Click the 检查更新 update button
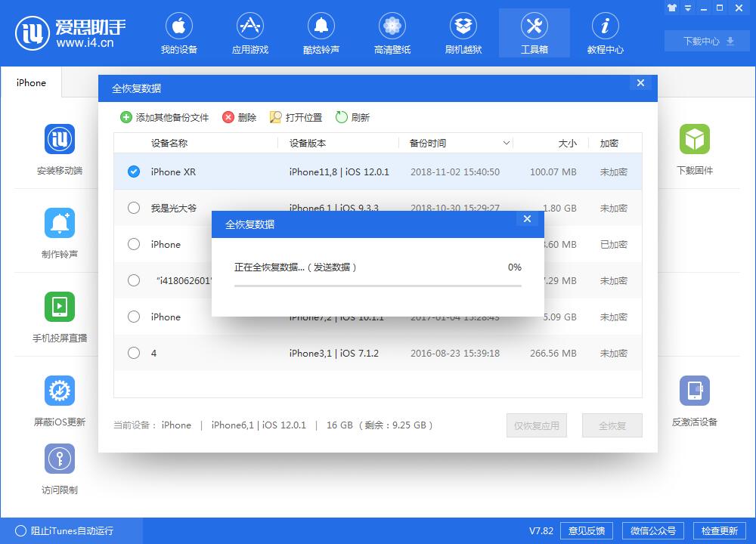This screenshot has height=544, width=756. tap(721, 530)
